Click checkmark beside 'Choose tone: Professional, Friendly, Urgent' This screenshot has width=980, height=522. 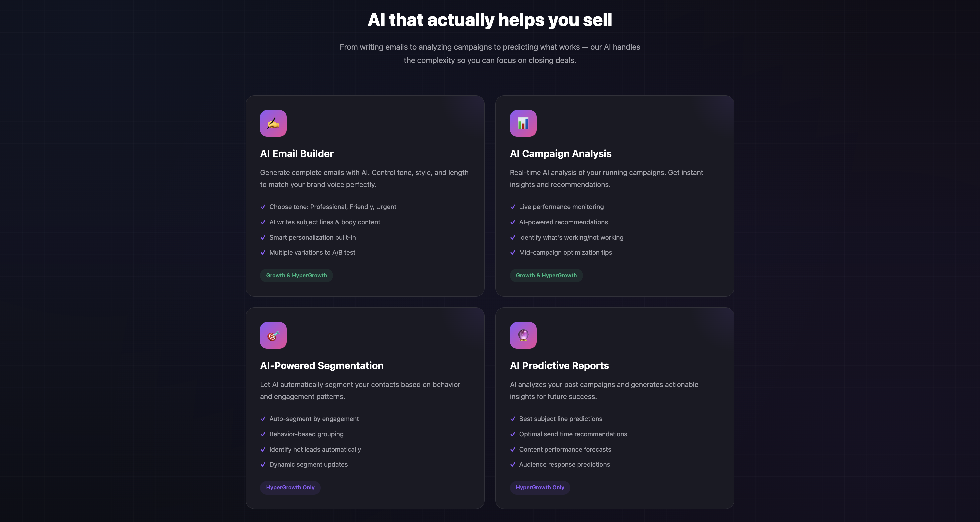coord(263,207)
